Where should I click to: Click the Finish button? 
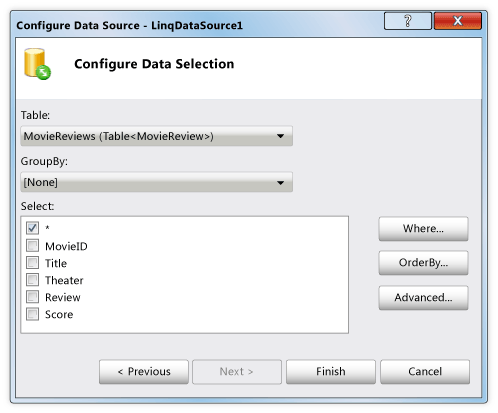[331, 372]
